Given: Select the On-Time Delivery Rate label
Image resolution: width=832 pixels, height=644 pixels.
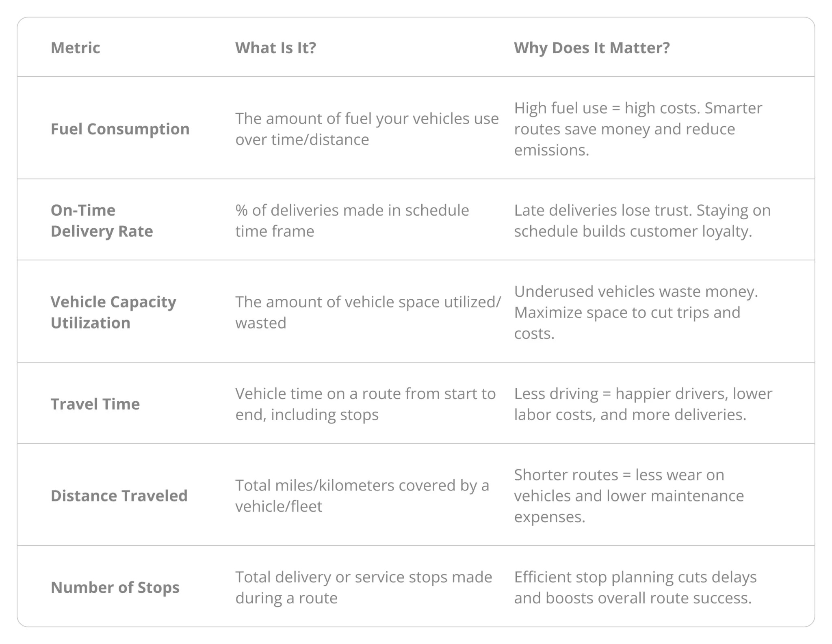Looking at the screenshot, I should (x=102, y=220).
